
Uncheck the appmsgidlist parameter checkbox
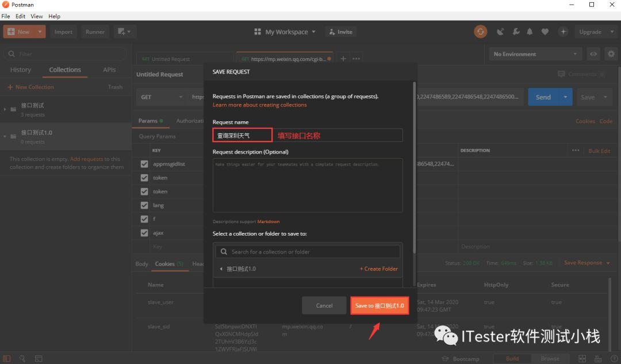[x=144, y=164]
